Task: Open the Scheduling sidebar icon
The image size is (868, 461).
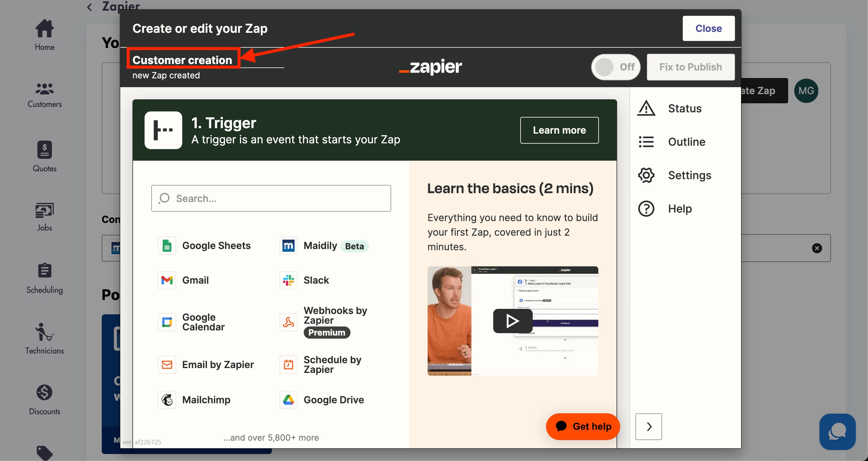Action: pyautogui.click(x=44, y=270)
